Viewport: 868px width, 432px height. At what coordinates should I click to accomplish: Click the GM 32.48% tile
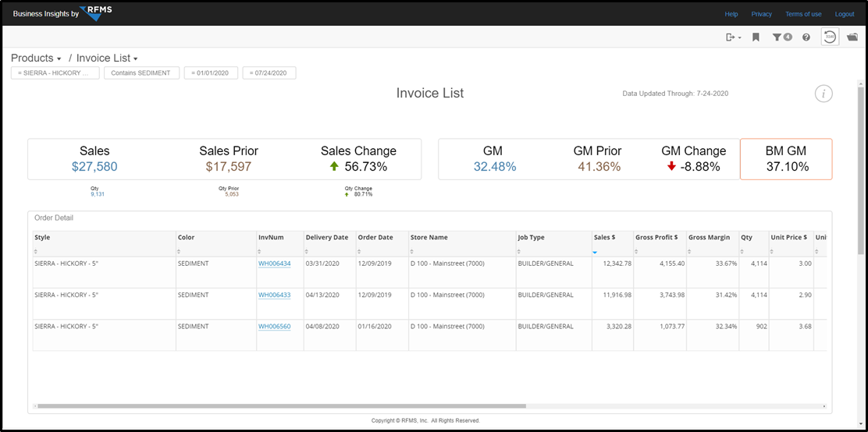coord(495,159)
